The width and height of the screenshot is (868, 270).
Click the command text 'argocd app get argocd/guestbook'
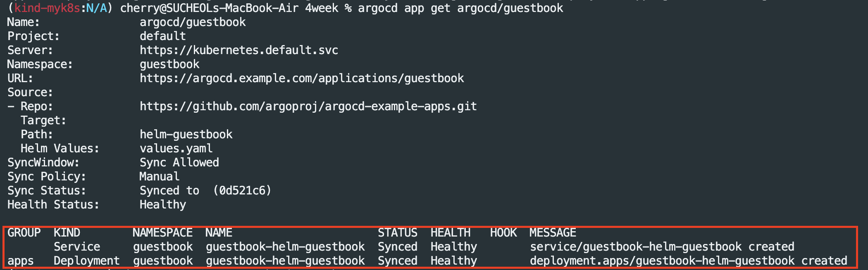pyautogui.click(x=460, y=8)
